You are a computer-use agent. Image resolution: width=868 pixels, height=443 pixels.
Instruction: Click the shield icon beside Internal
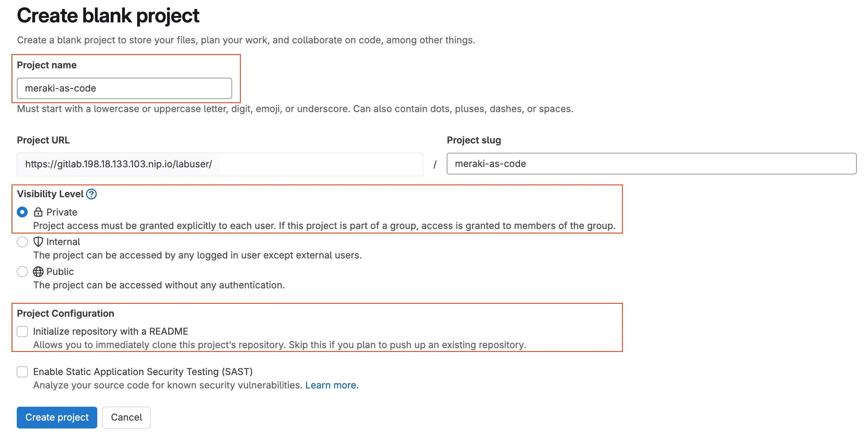[38, 242]
